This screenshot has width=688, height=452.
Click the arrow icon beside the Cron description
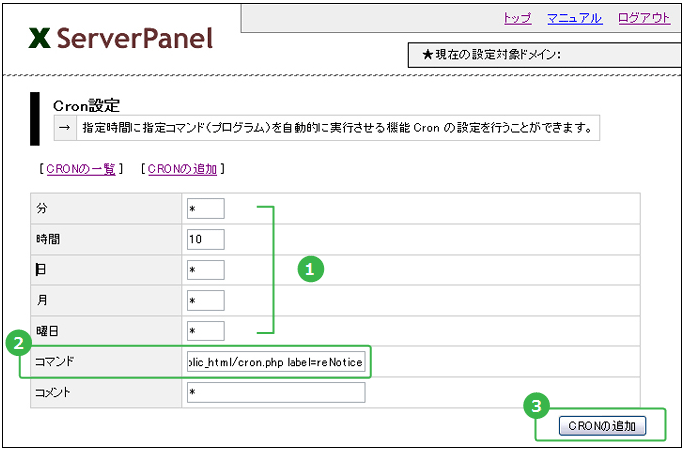(x=64, y=128)
